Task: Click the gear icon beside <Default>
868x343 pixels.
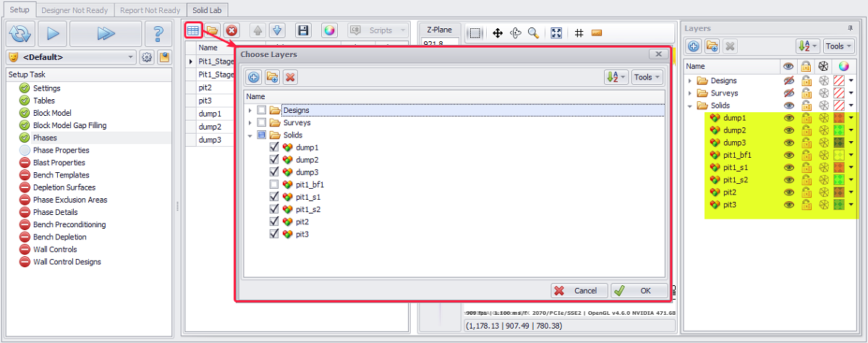Action: point(148,57)
